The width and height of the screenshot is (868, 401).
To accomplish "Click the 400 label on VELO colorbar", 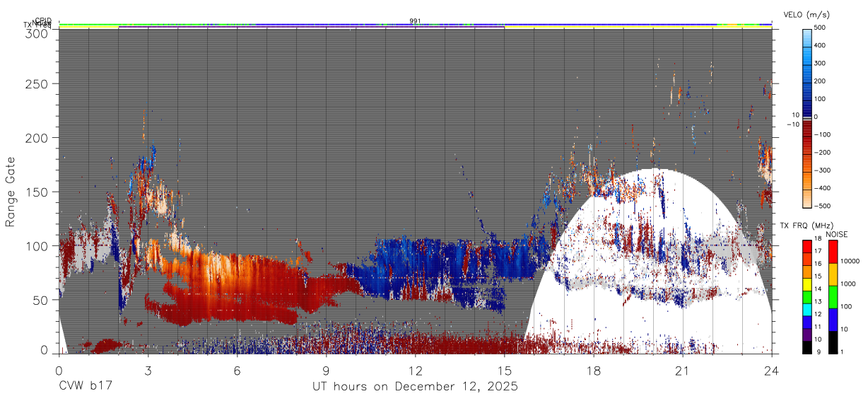I will click(821, 45).
